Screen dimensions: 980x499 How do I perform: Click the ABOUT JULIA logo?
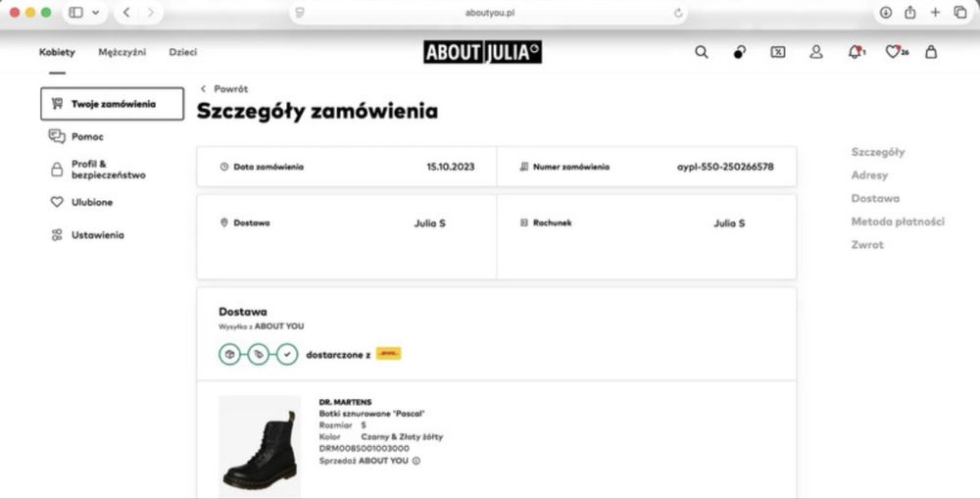(482, 53)
